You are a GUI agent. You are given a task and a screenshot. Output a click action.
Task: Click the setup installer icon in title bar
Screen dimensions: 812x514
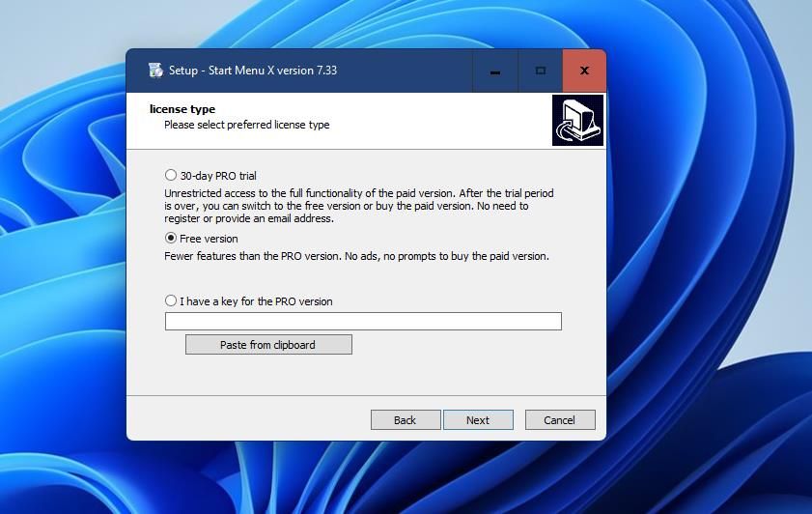pos(155,70)
